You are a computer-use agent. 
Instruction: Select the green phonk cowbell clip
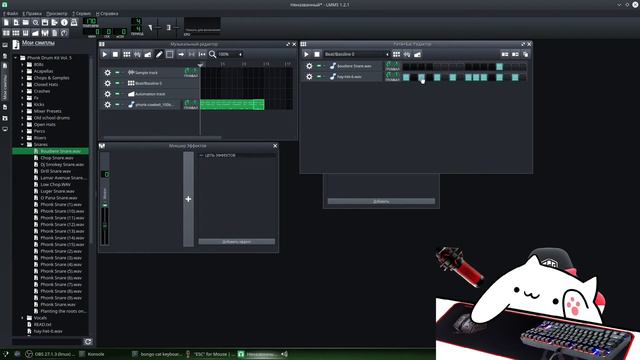232,104
